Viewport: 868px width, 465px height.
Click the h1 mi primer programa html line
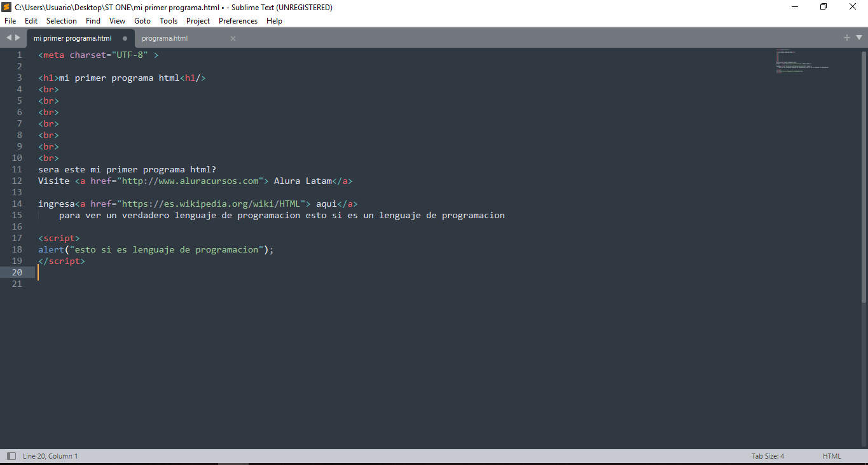tap(122, 78)
